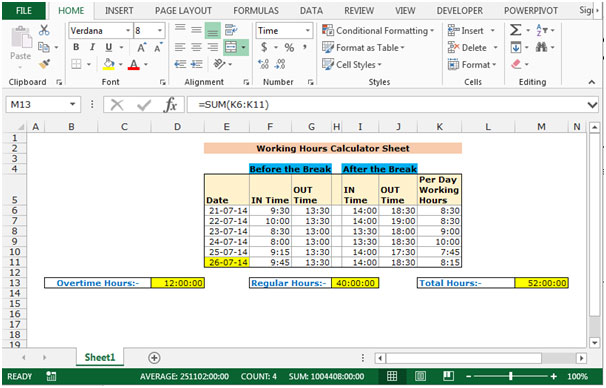The height and width of the screenshot is (388, 606).
Task: Click the Insert Function fx button
Action: tap(170, 105)
